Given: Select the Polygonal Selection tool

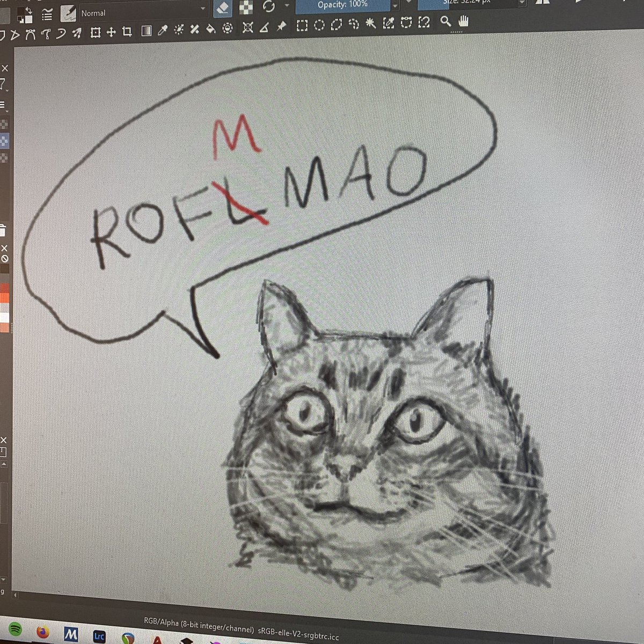Looking at the screenshot, I should point(336,25).
